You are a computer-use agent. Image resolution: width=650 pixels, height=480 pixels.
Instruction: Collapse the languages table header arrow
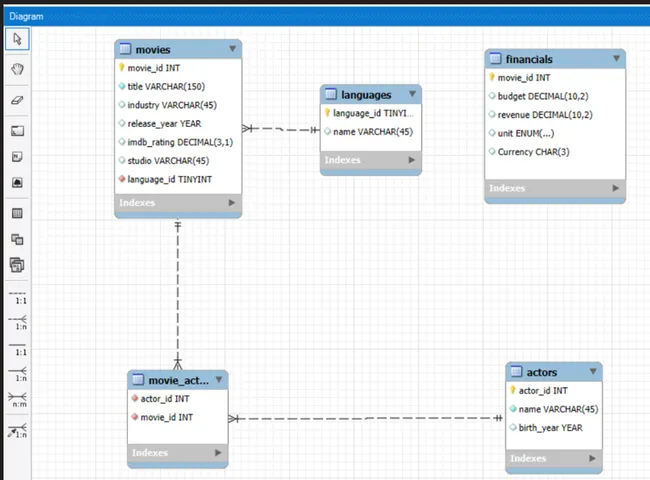(x=412, y=94)
